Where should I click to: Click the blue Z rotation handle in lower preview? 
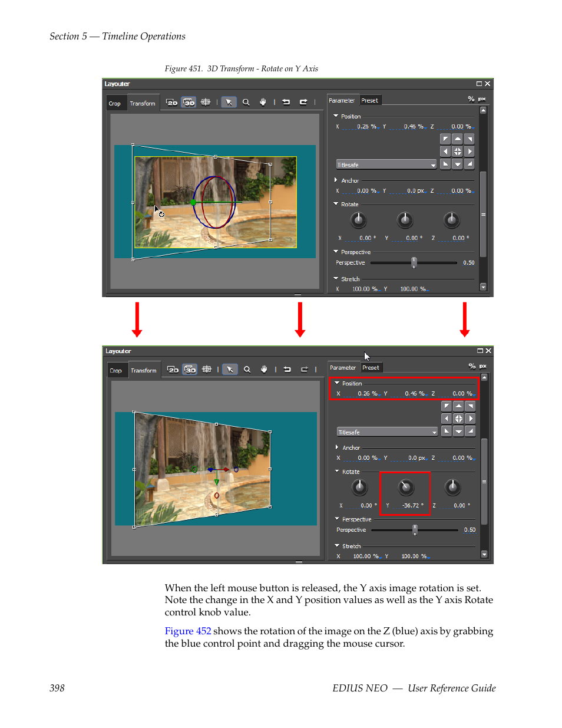[236, 469]
